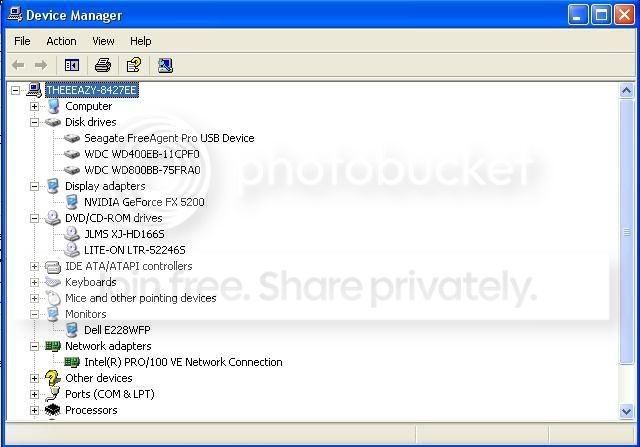Viewport: 640px width, 447px height.
Task: Click the Mice and other pointing devices icon
Action: [x=53, y=298]
